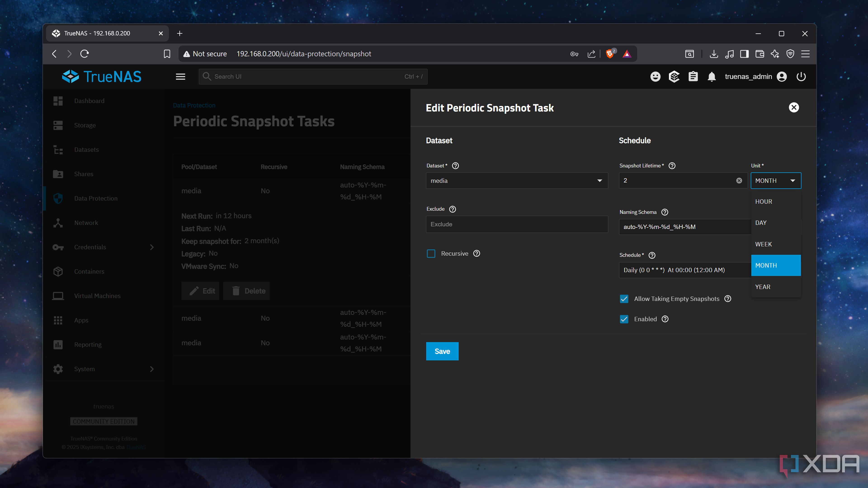This screenshot has width=868, height=488.
Task: Uncheck the Enabled checkbox
Action: point(624,319)
